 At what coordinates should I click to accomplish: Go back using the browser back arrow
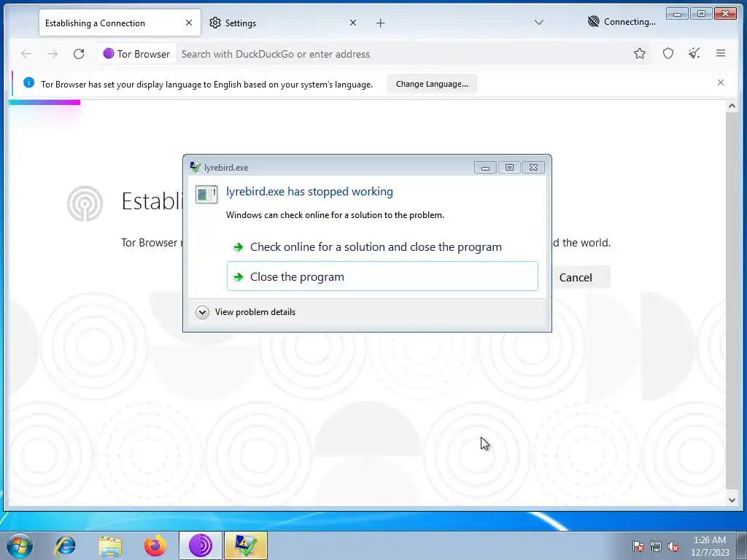(x=26, y=54)
